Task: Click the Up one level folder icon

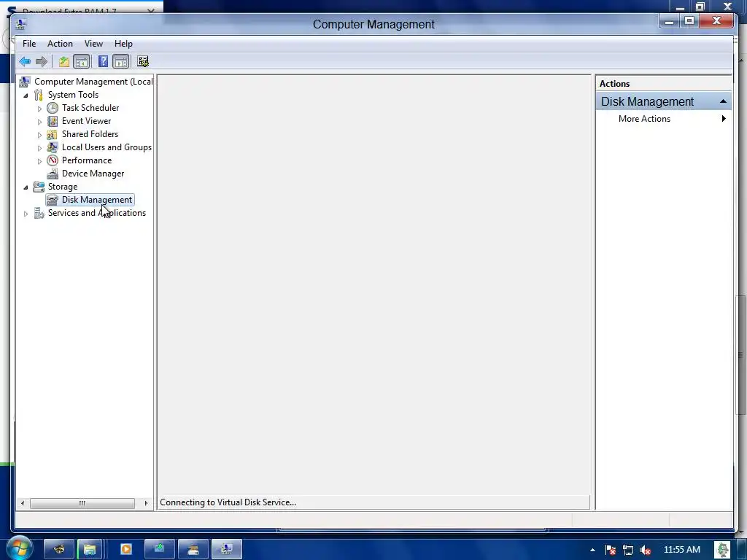Action: [x=64, y=61]
